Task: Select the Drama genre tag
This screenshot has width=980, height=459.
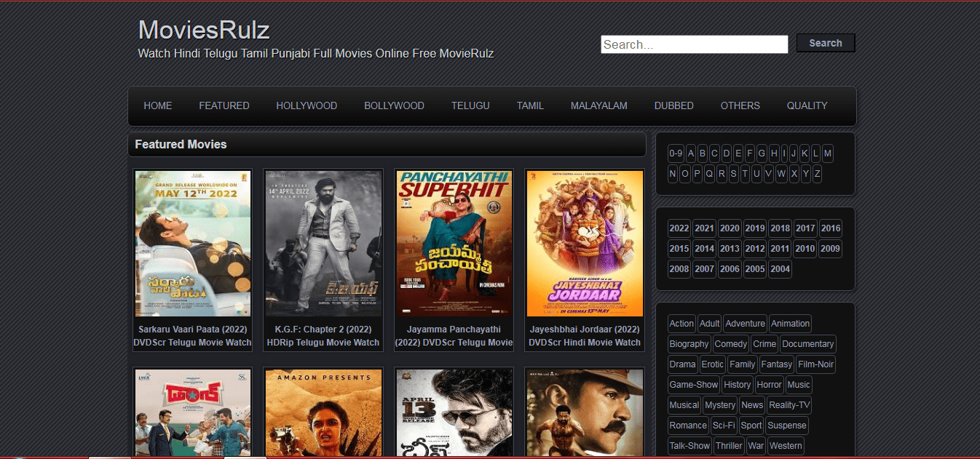Action: [682, 364]
